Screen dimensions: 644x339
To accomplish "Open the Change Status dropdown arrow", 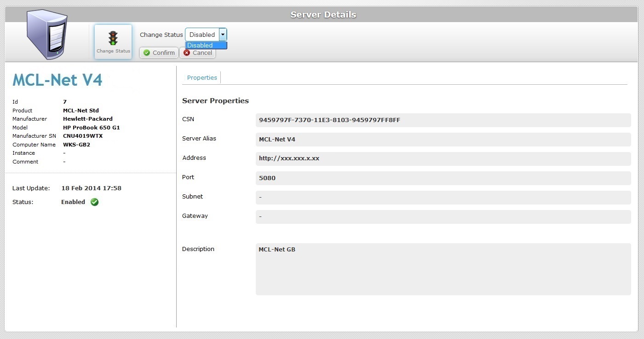I will (223, 35).
